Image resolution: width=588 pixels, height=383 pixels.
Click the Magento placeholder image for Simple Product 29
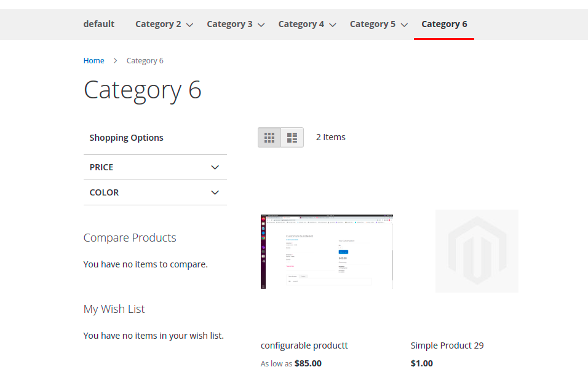[477, 251]
